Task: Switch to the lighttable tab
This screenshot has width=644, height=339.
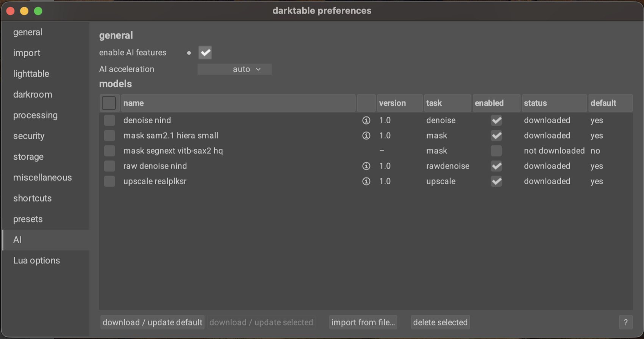Action: pos(45,74)
